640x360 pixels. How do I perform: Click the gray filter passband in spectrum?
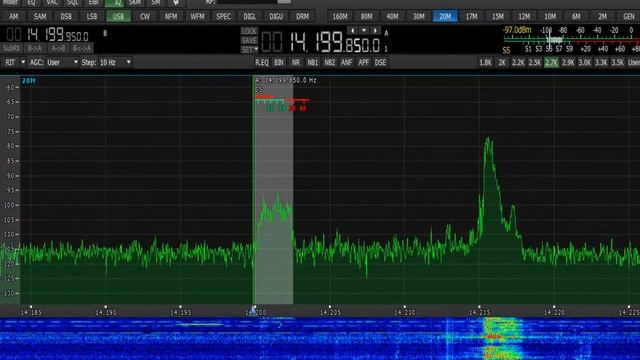(x=273, y=190)
